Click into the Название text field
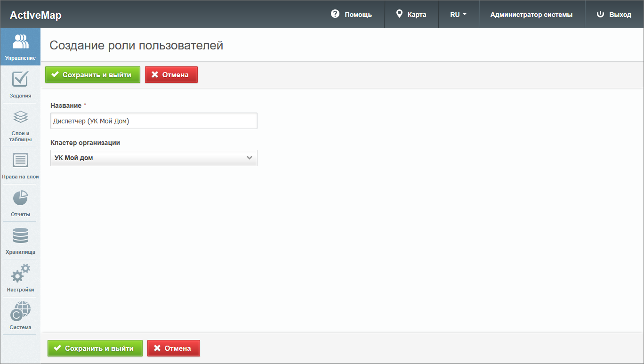 [153, 121]
